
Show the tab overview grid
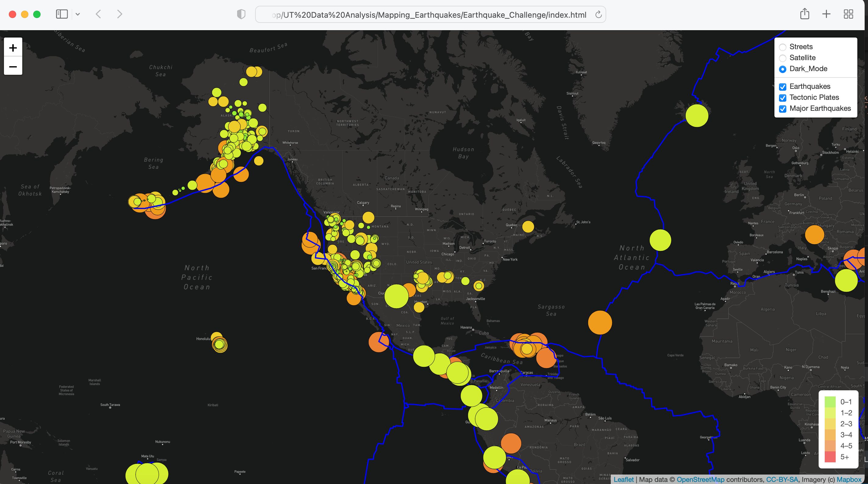(848, 14)
